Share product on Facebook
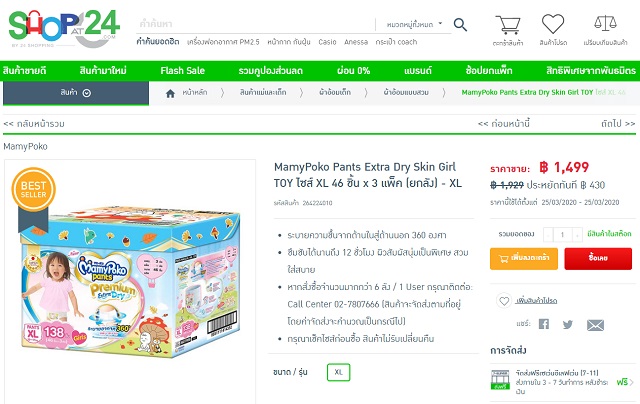The image size is (640, 404). coord(544,324)
